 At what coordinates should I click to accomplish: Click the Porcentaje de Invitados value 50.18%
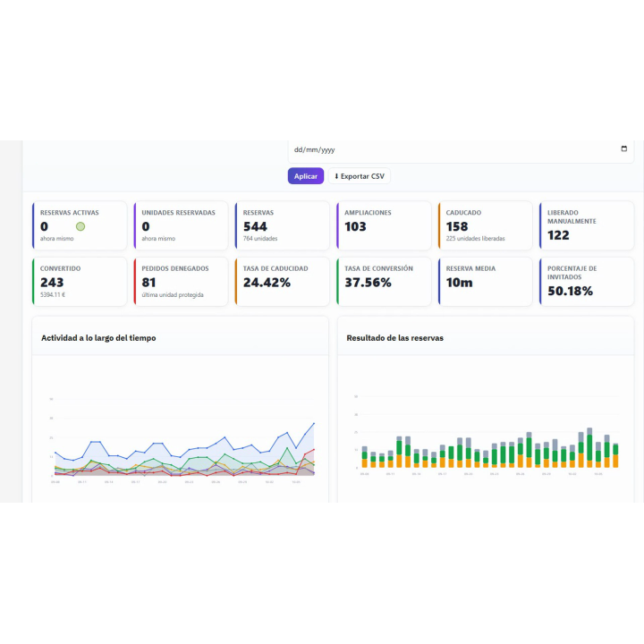(x=570, y=292)
